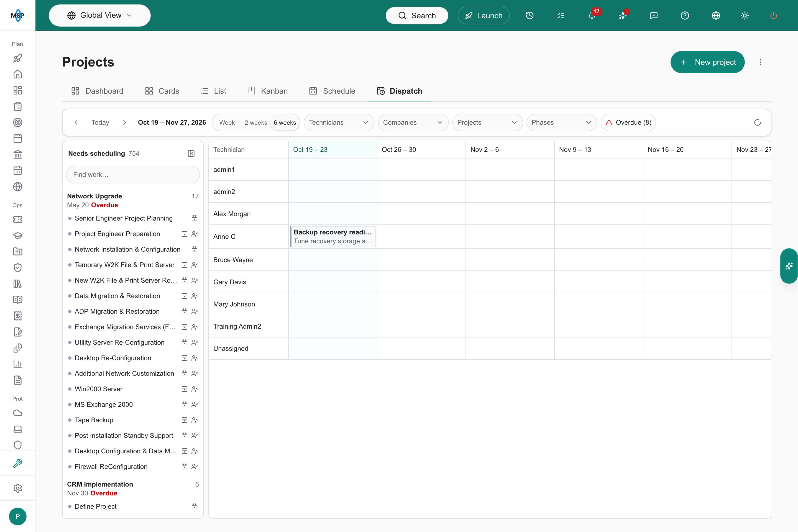Click the Today button
The image size is (798, 532).
[x=100, y=122]
